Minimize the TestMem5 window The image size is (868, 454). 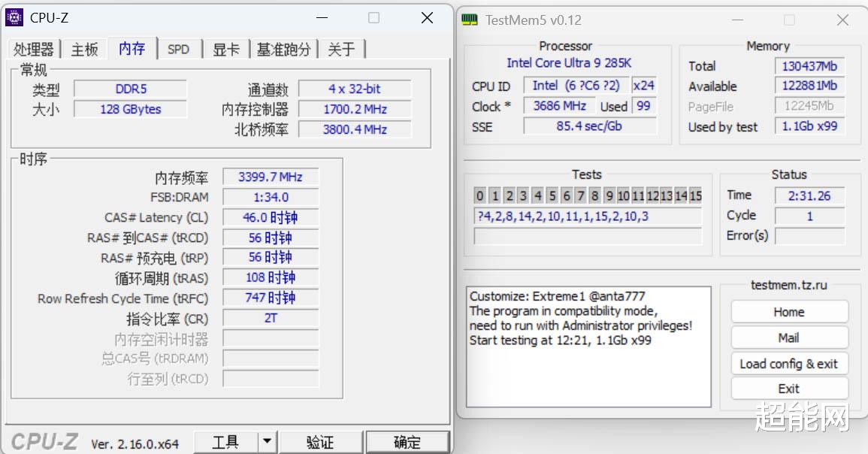[737, 20]
